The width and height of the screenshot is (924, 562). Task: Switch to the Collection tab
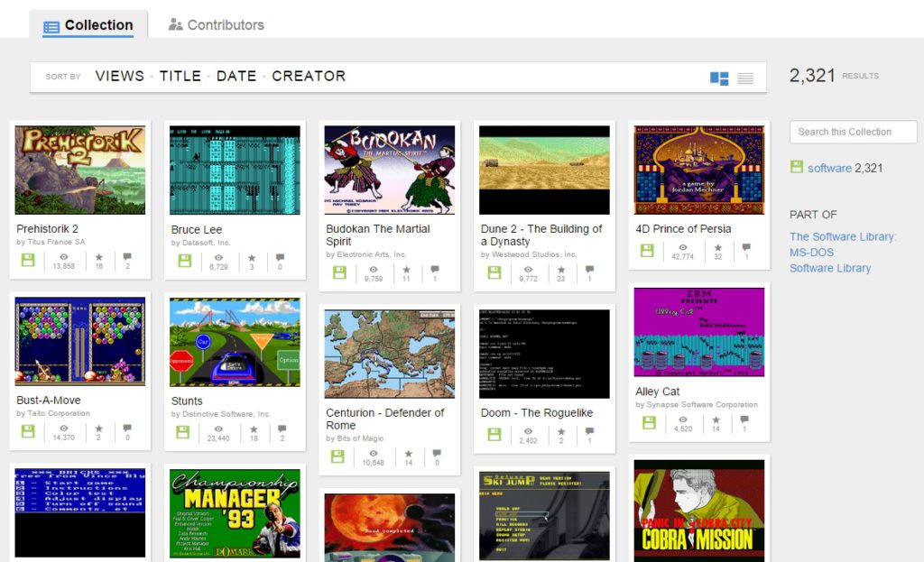[88, 24]
